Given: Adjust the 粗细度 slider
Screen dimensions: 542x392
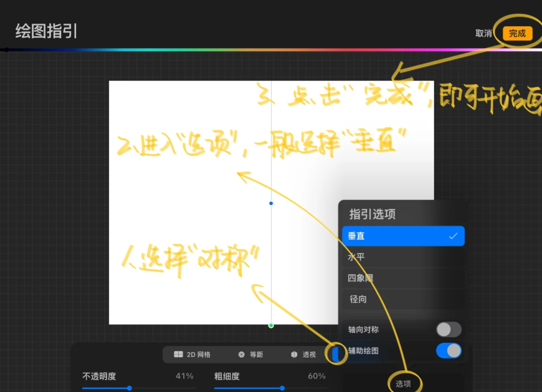Looking at the screenshot, I should (270, 388).
